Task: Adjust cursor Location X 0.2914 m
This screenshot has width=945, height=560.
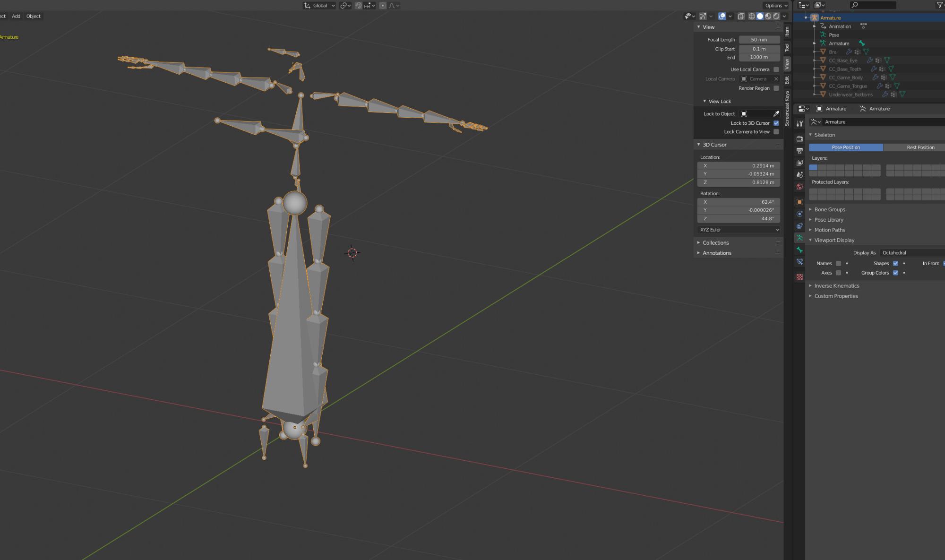Action: coord(739,166)
